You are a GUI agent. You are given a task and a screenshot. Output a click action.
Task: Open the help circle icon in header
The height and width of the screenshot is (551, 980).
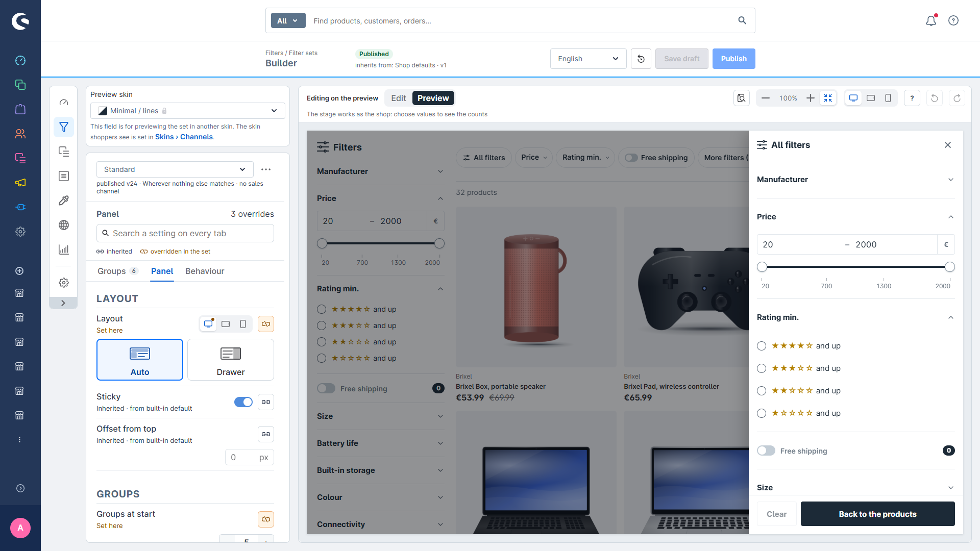[x=953, y=20]
